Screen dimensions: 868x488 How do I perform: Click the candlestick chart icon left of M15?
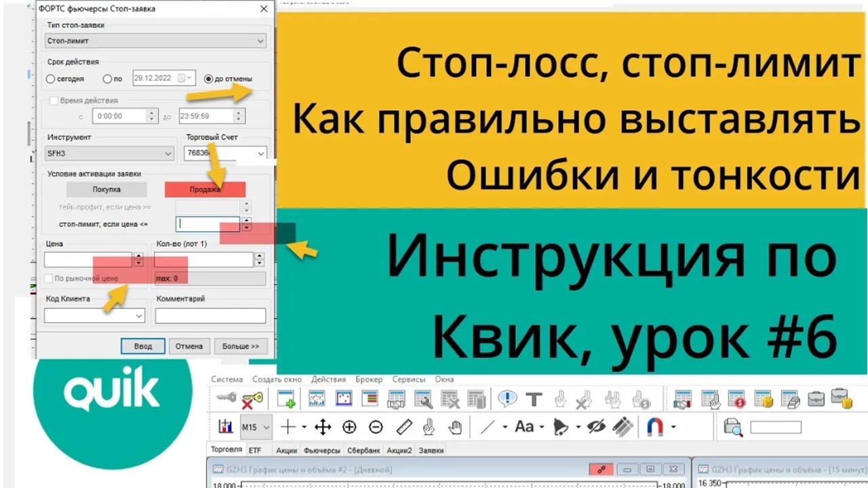226,427
